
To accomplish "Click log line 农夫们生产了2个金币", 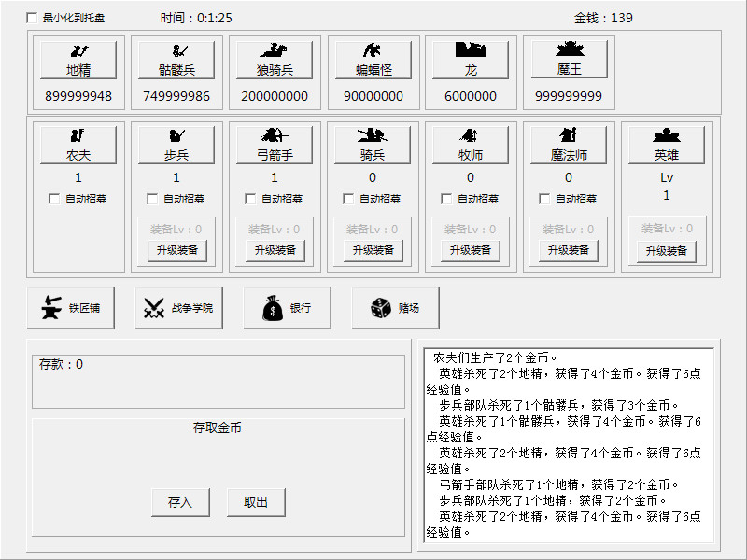I will click(x=496, y=357).
